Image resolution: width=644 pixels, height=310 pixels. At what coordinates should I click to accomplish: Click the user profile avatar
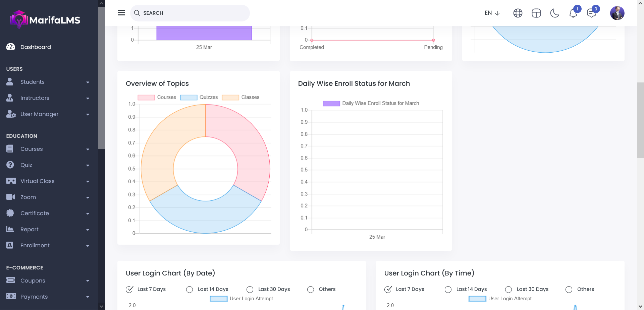tap(617, 13)
